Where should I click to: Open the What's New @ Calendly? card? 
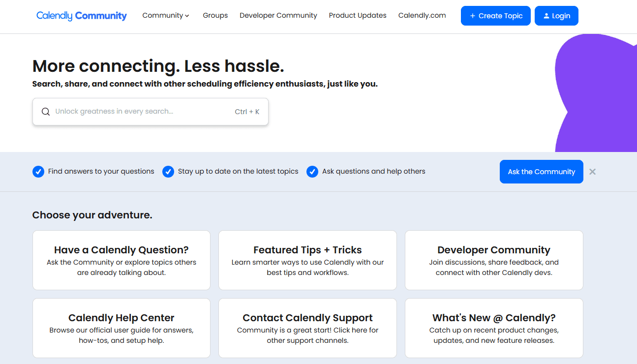click(x=494, y=328)
